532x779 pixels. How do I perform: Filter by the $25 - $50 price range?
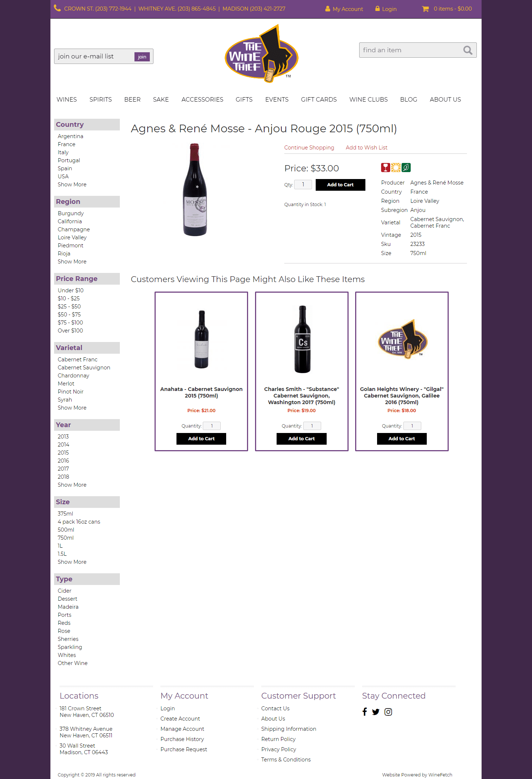[x=69, y=307]
